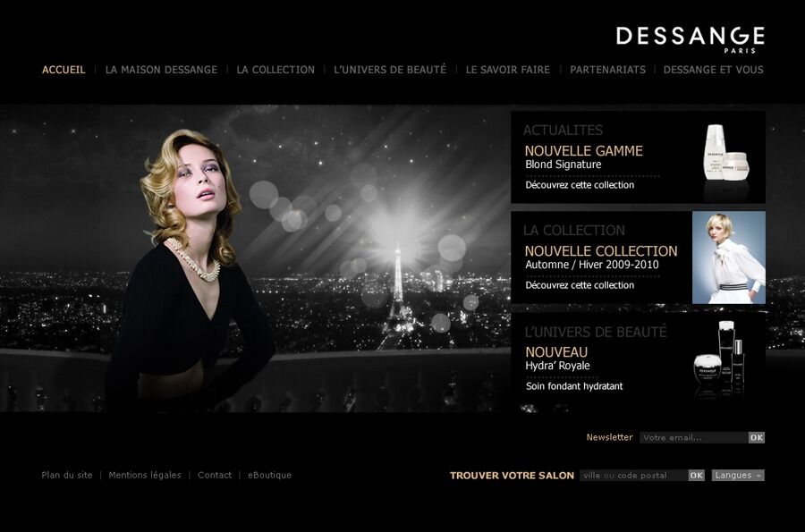
Task: Open Dessange et Vous menu
Action: coord(713,70)
